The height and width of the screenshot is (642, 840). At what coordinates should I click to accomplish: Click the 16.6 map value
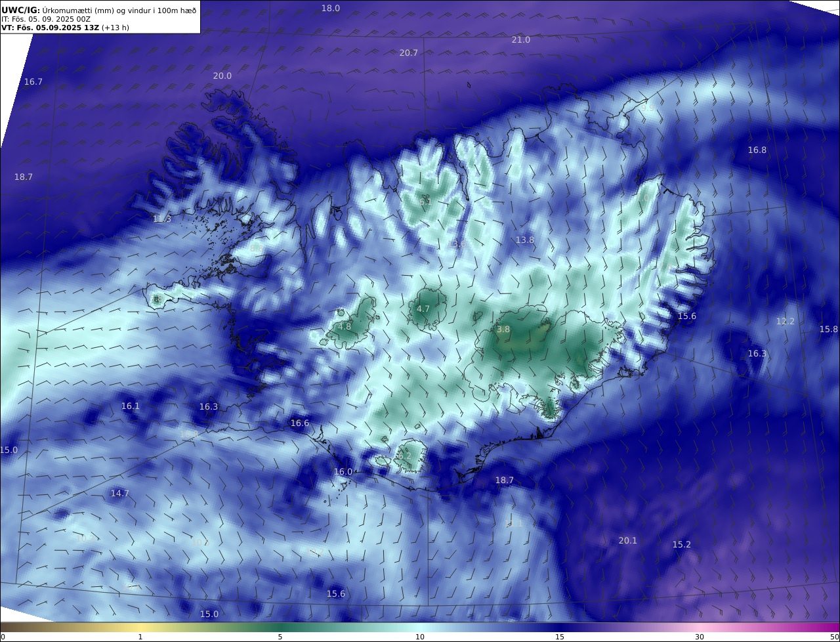pyautogui.click(x=300, y=423)
